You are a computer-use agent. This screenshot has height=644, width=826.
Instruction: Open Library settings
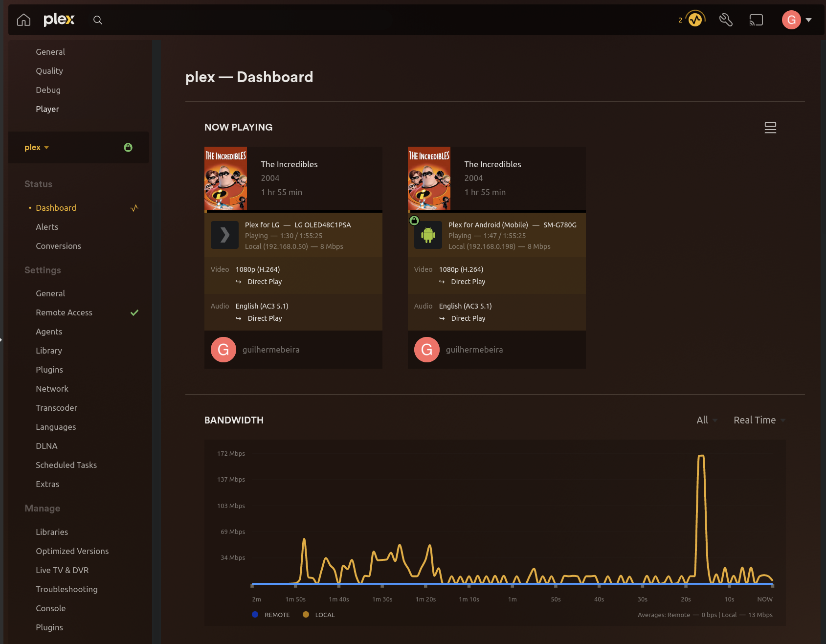pos(49,351)
